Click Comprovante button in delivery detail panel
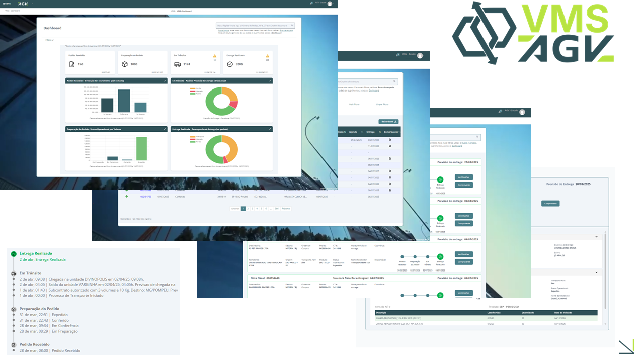Image resolution: width=644 pixels, height=362 pixels. pyautogui.click(x=550, y=204)
